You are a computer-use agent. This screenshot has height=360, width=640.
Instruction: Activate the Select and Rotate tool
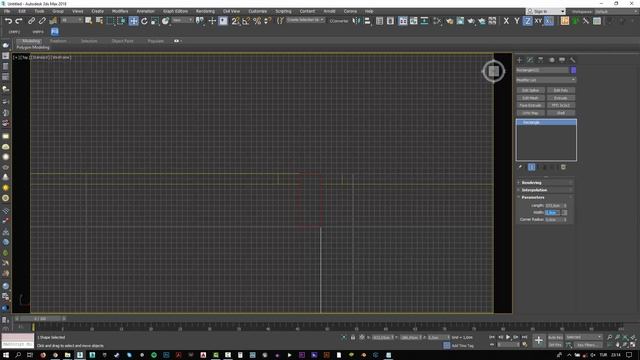(x=144, y=21)
